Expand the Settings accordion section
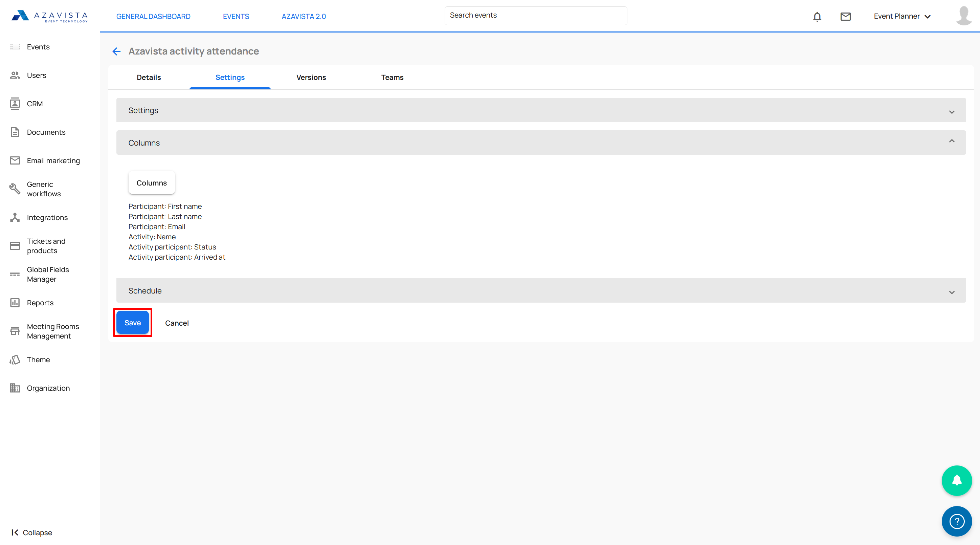This screenshot has width=980, height=545. point(541,110)
